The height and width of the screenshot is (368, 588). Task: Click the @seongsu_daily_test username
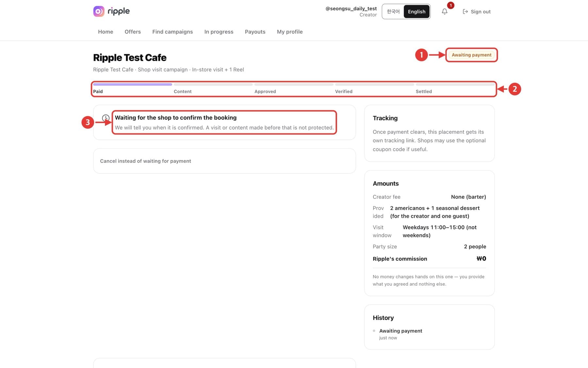point(351,9)
